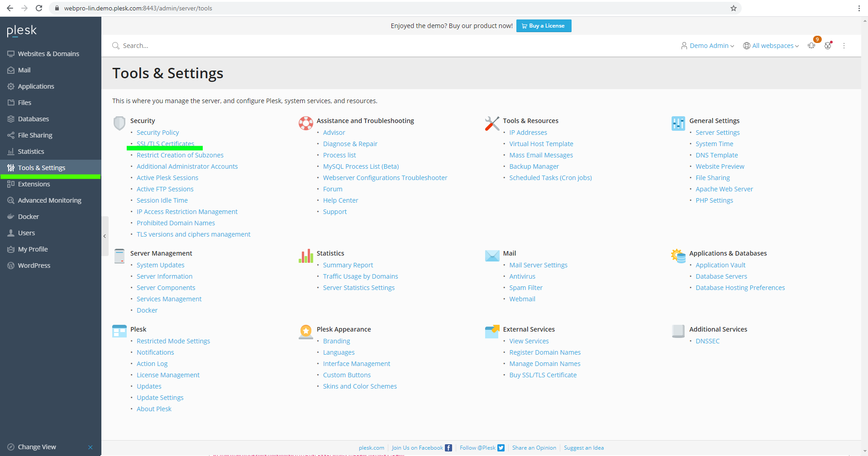This screenshot has width=868, height=456.
Task: Open Applications in sidebar
Action: tap(51, 86)
